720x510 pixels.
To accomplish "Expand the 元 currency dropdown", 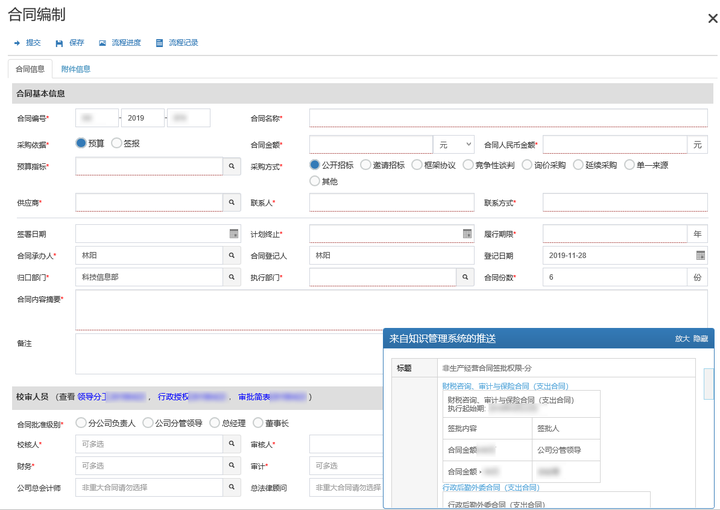I will tap(454, 145).
